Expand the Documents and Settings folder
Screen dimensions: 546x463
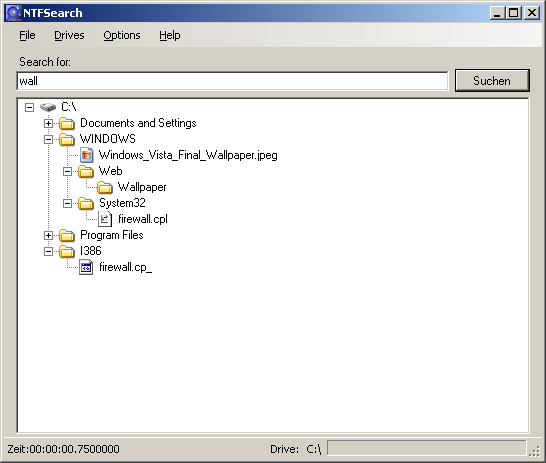[48, 123]
